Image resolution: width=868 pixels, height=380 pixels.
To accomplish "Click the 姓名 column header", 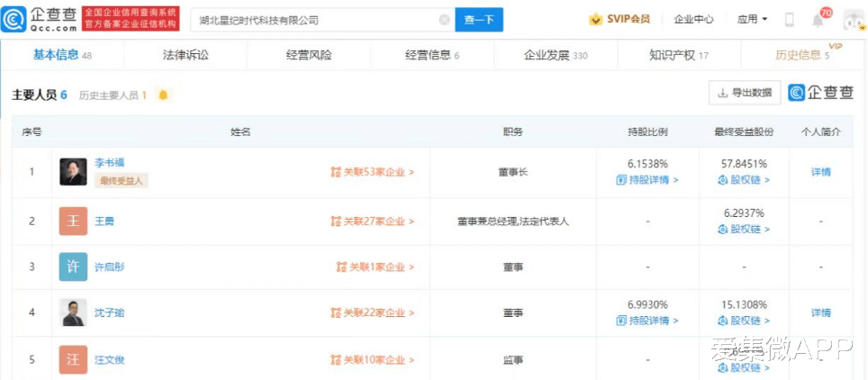I will coord(240,131).
